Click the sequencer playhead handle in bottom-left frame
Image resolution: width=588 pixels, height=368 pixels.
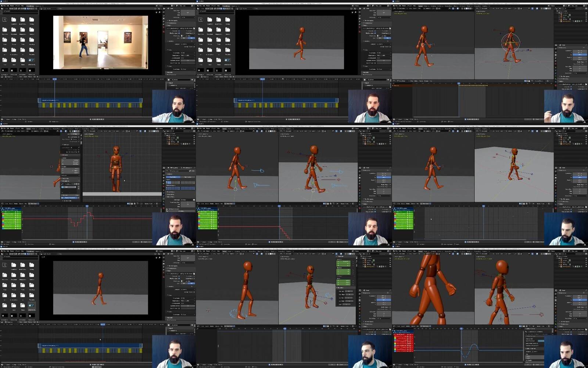pos(103,324)
